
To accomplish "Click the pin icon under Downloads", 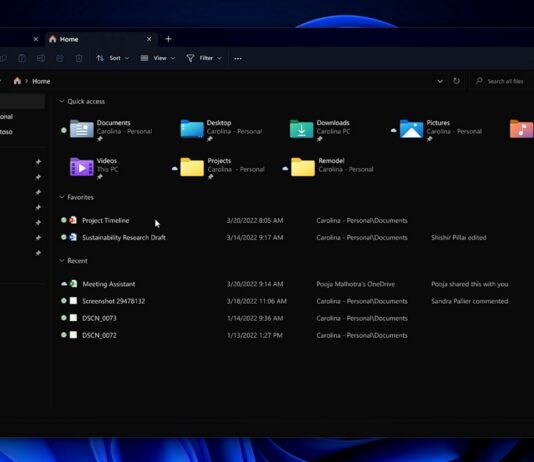I will (x=319, y=139).
